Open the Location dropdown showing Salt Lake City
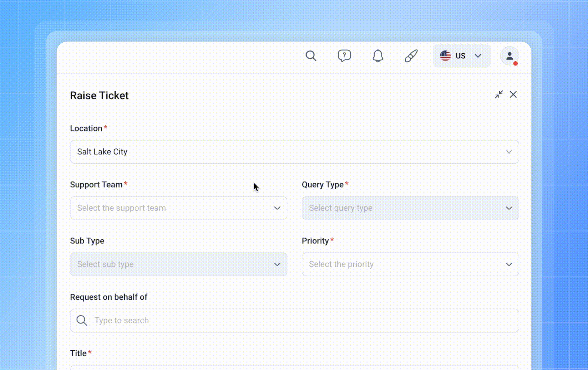 pos(294,152)
